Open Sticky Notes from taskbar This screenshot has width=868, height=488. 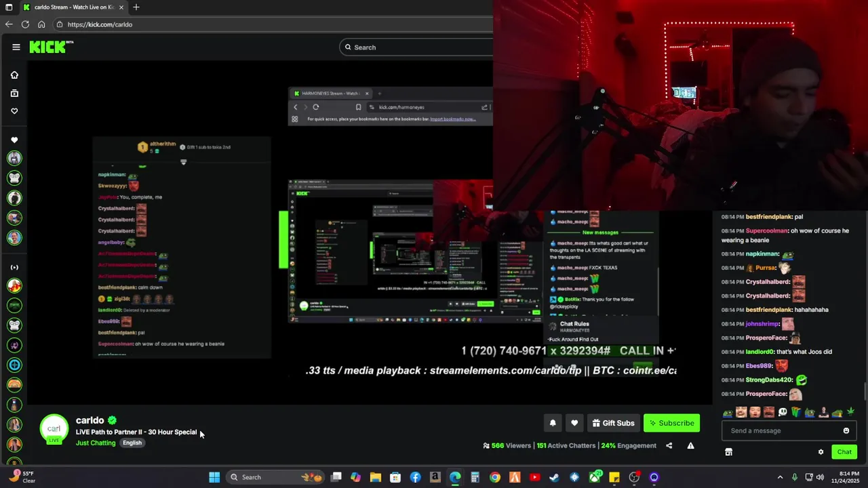[x=614, y=477]
